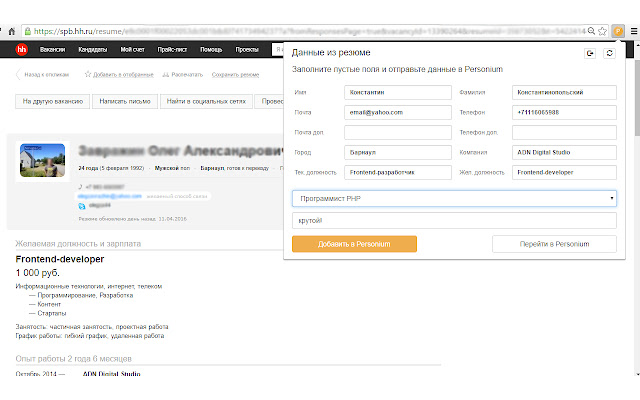
Task: Open the browser hamburger menu
Action: click(x=634, y=31)
